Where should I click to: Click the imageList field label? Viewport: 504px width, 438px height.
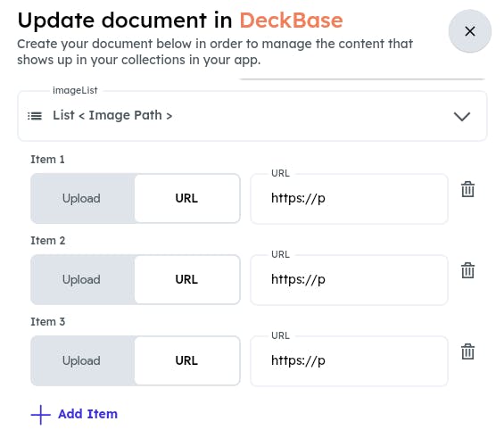pyautogui.click(x=75, y=91)
